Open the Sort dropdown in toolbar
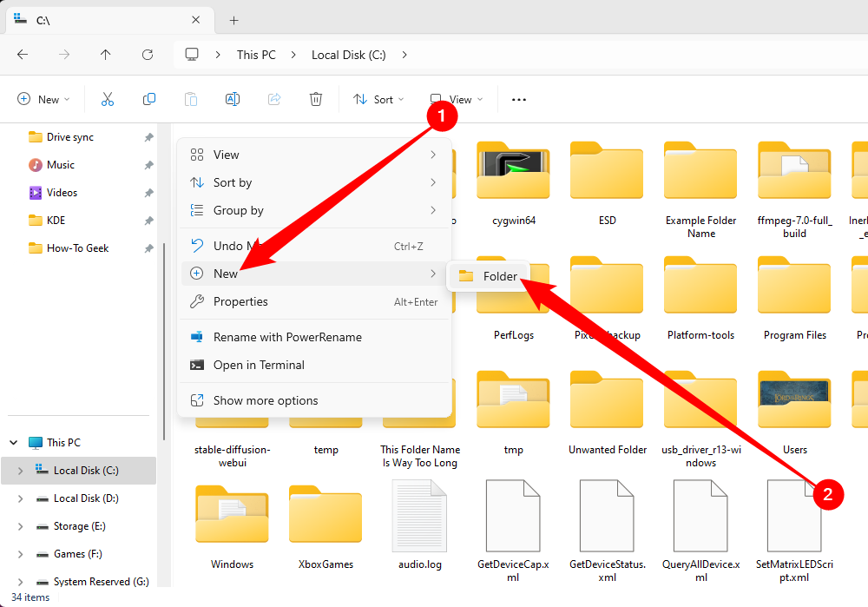The height and width of the screenshot is (607, 868). pos(378,99)
